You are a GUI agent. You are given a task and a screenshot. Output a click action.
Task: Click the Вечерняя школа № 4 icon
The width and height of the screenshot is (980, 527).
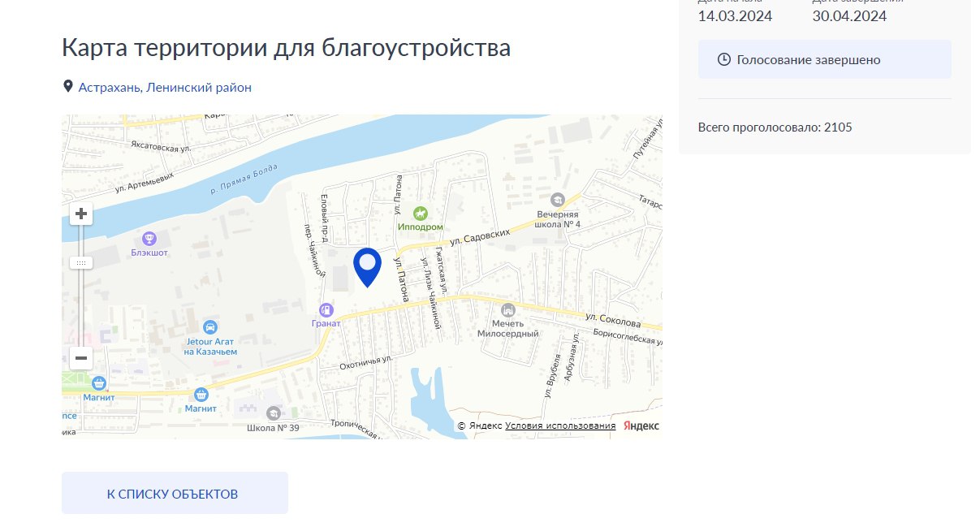tap(558, 200)
